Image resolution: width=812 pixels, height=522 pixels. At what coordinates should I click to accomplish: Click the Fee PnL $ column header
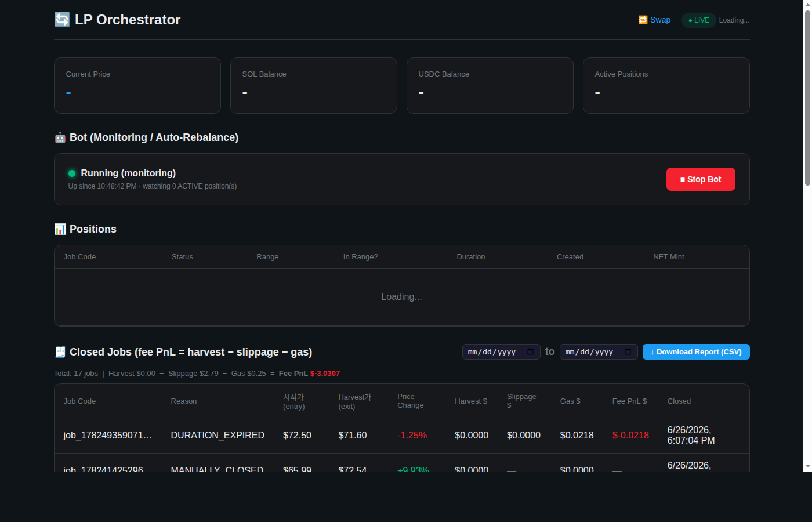[x=629, y=401]
